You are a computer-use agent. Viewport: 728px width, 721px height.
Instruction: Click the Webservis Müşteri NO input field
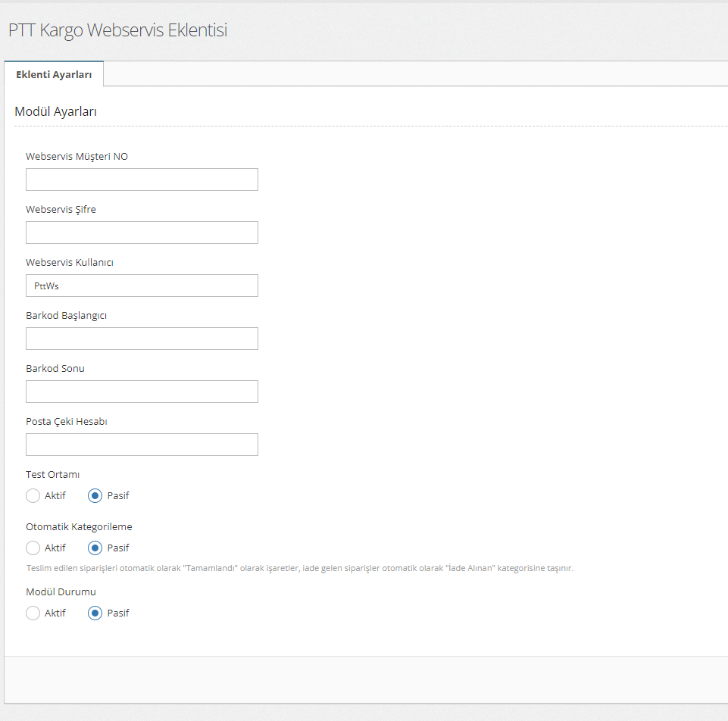point(142,179)
